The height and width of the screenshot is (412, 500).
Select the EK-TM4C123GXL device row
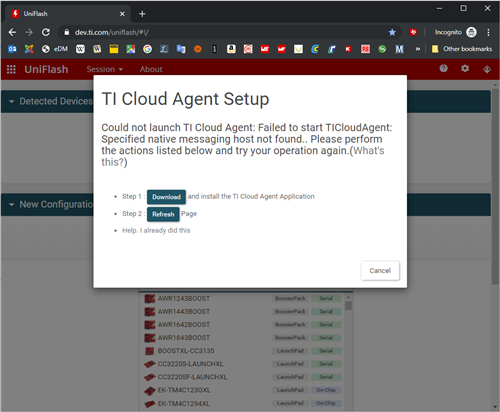click(x=242, y=390)
